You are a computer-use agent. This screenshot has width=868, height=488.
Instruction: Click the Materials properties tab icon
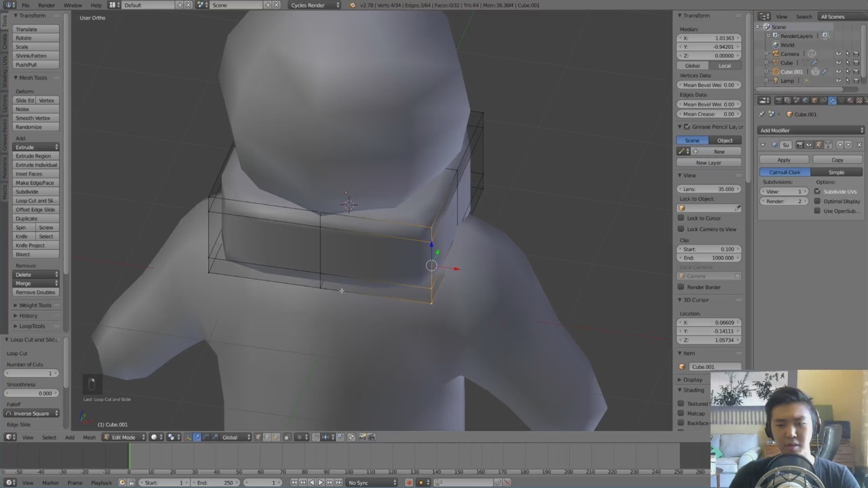pyautogui.click(x=850, y=100)
